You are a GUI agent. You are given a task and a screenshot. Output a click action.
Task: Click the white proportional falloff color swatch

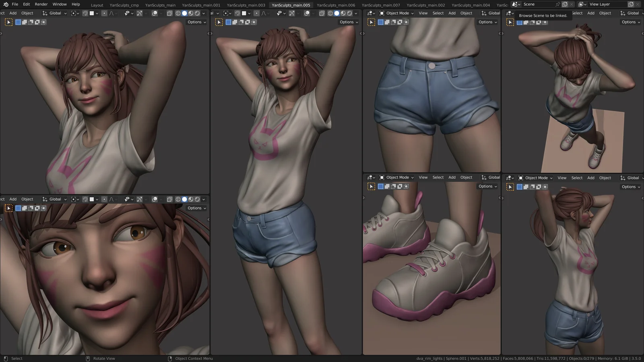(92, 13)
